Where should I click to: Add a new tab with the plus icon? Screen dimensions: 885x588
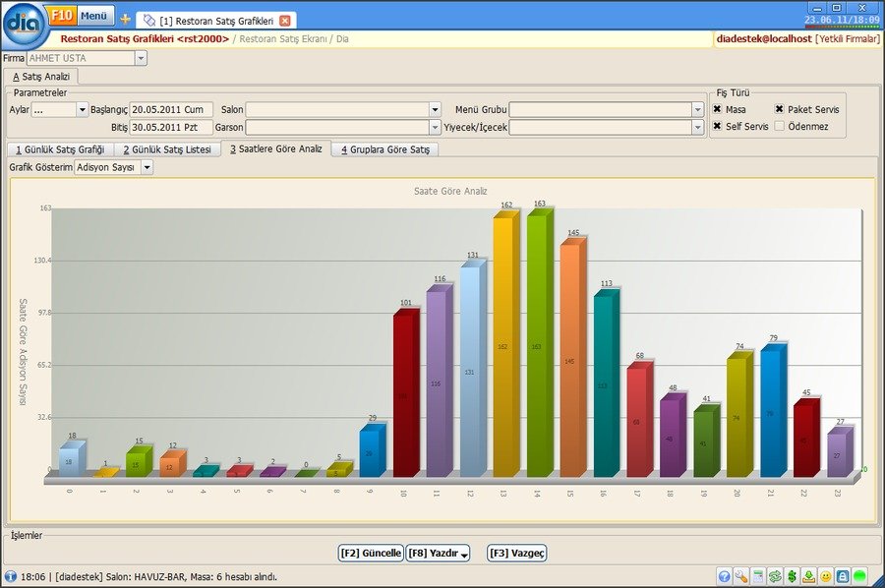coord(125,20)
